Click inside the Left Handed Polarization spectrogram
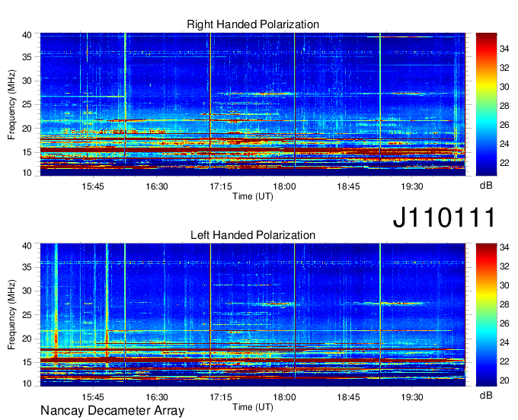Viewport: 518px width, 420px height. pyautogui.click(x=253, y=314)
